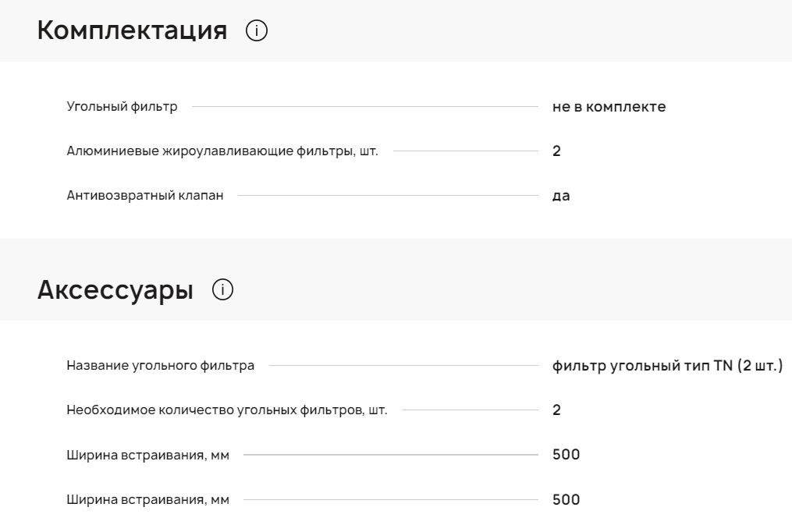Click second 500 value for Ширина встраивания
The image size is (792, 532).
566,500
